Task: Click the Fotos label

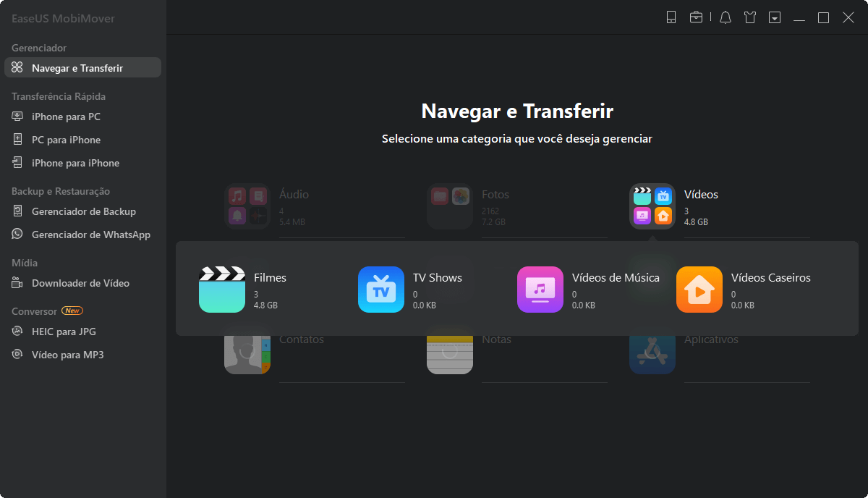Action: (x=495, y=195)
